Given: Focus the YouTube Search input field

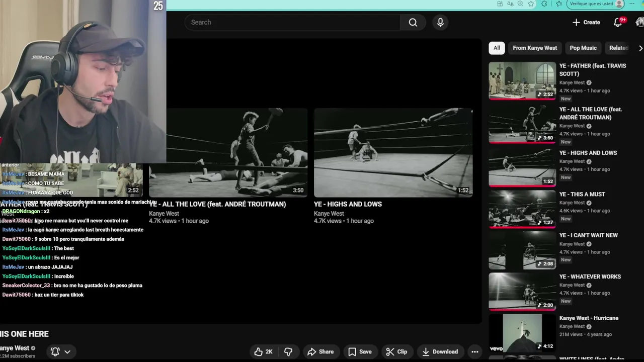Looking at the screenshot, I should click(x=292, y=22).
